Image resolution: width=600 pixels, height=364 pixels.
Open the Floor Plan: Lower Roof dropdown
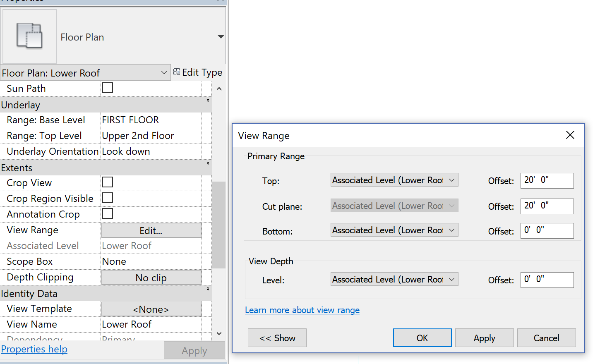tap(163, 73)
